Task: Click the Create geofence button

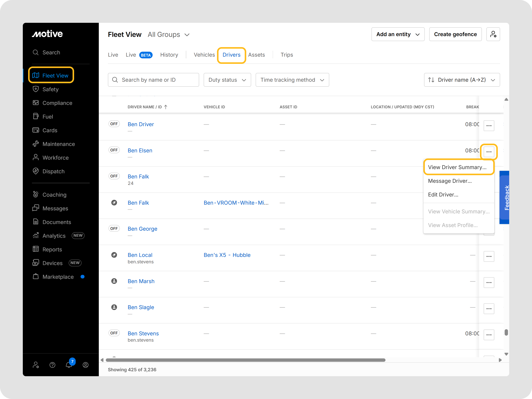Action: (x=455, y=34)
